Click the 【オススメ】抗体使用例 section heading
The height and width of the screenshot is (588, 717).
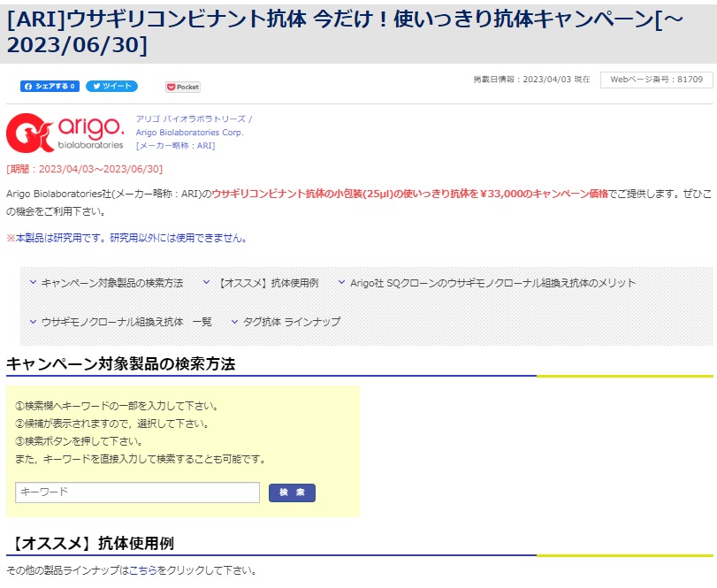90,543
